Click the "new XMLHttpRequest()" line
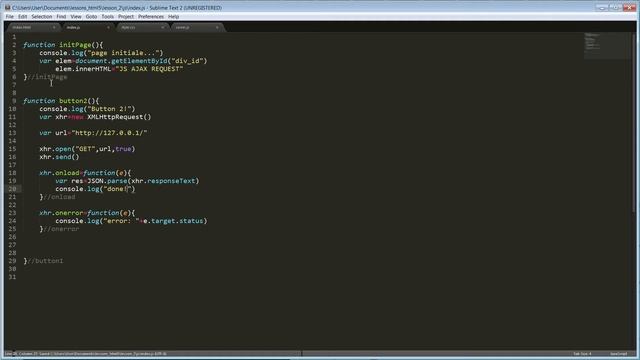 [95, 117]
